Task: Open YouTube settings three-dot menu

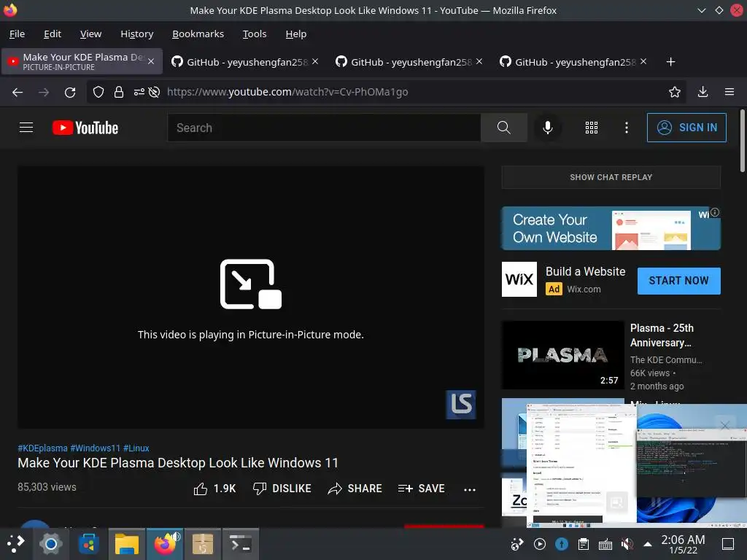Action: pos(626,128)
